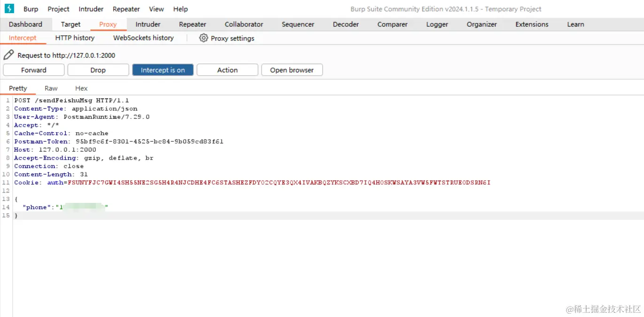
Task: Switch to the Hex view tab
Action: point(81,88)
